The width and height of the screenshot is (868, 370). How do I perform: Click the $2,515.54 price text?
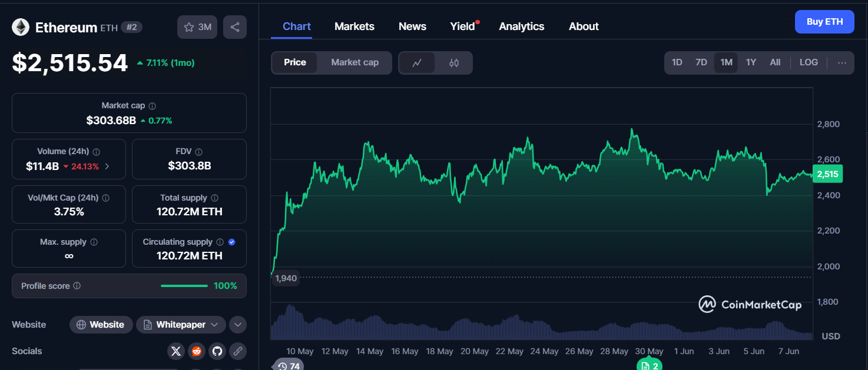69,63
